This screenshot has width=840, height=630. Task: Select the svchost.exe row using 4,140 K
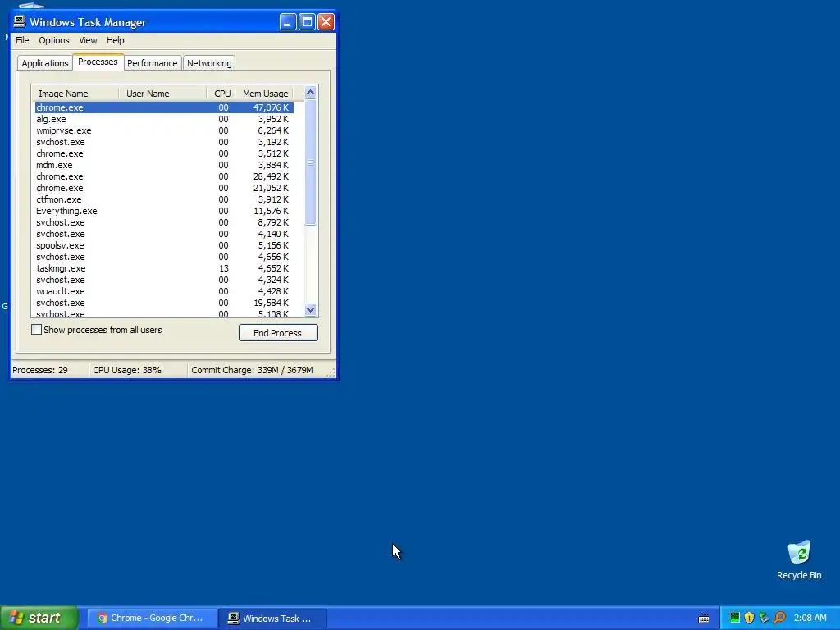[x=164, y=234]
